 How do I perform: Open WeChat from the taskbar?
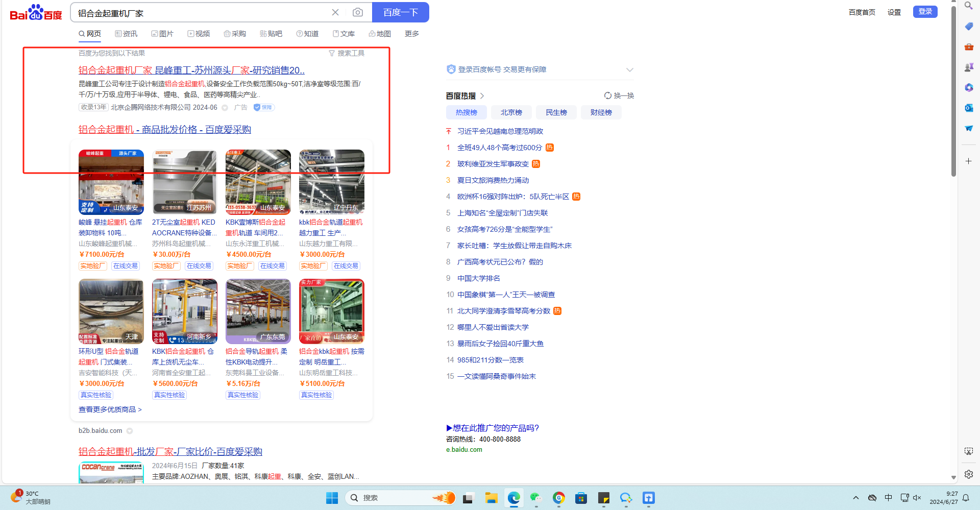tap(535, 498)
